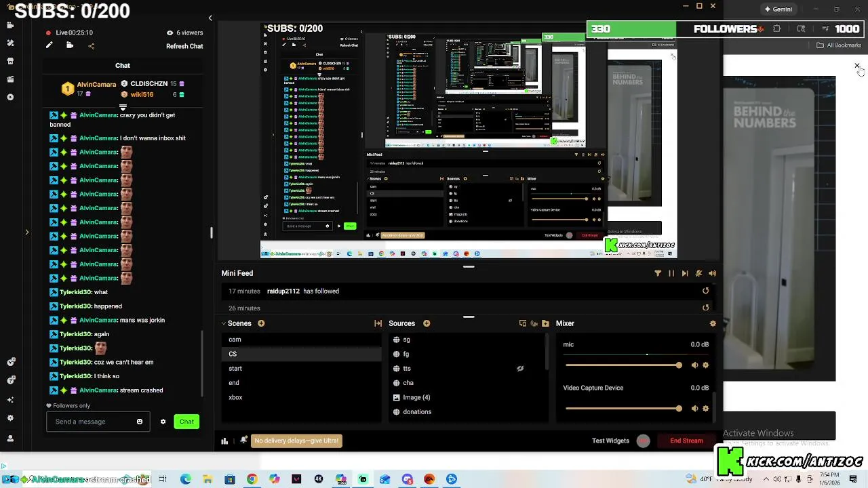Select the donations source

467,411
